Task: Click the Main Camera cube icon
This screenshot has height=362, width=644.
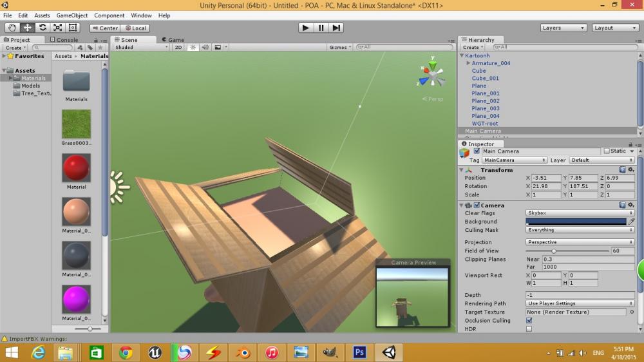Action: tap(464, 154)
